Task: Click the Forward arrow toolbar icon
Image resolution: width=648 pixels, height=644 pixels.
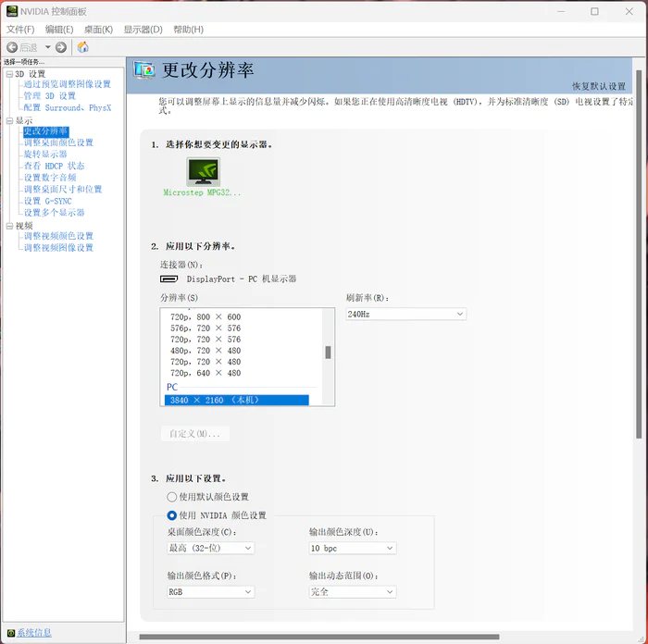Action: [61, 47]
